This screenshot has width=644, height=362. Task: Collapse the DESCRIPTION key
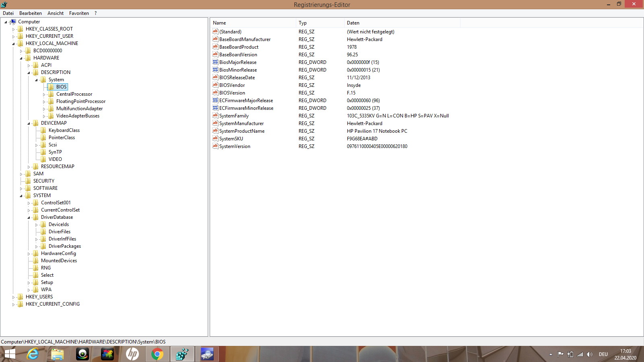coord(29,73)
